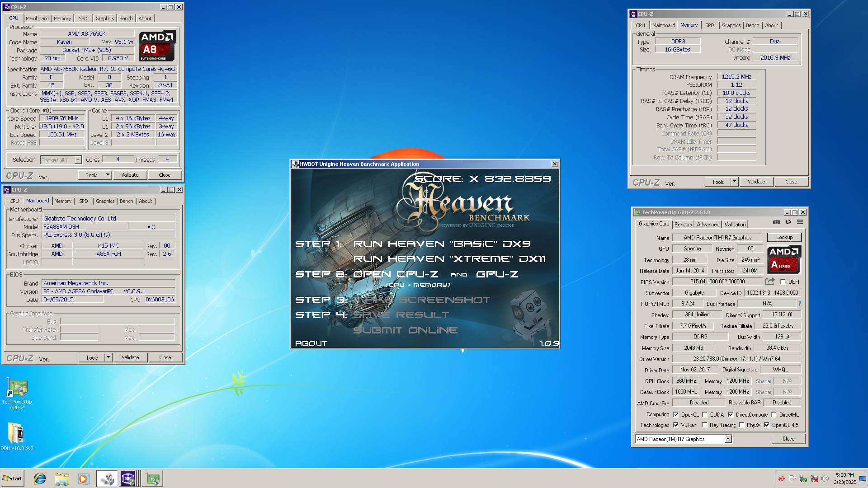Toggle the OpenGL 4.5 checkbox
Image resolution: width=868 pixels, height=488 pixels.
[767, 425]
